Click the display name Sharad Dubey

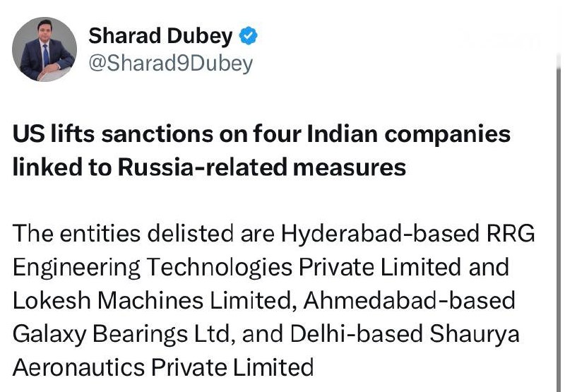161,36
